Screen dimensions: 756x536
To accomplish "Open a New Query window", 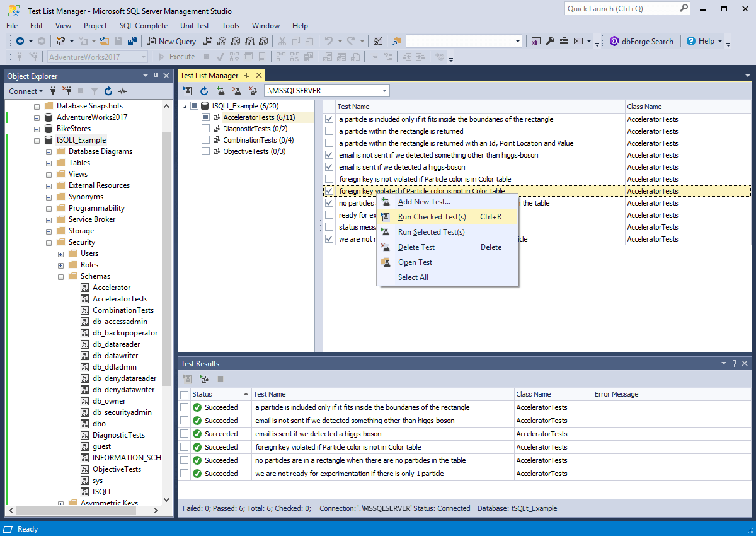I will tap(171, 40).
